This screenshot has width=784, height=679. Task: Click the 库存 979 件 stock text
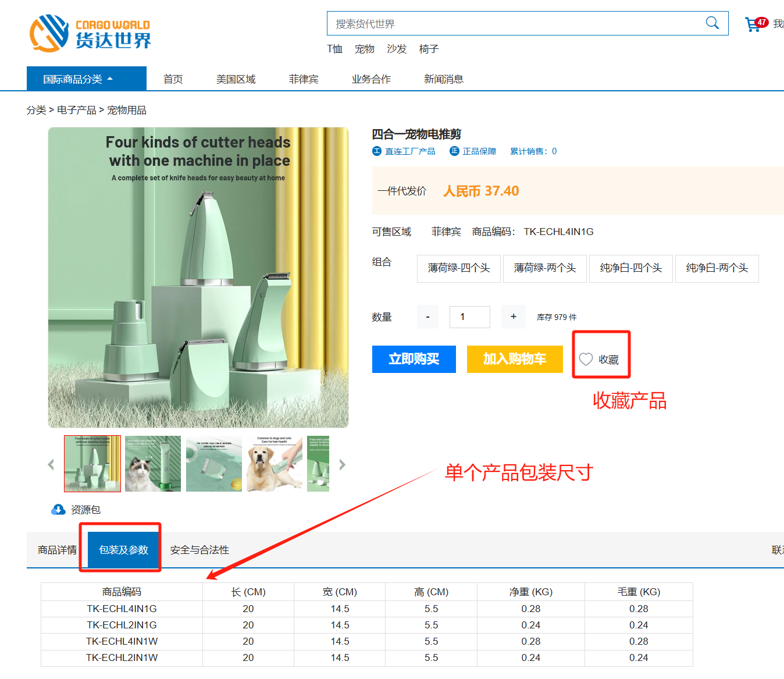[x=557, y=317]
